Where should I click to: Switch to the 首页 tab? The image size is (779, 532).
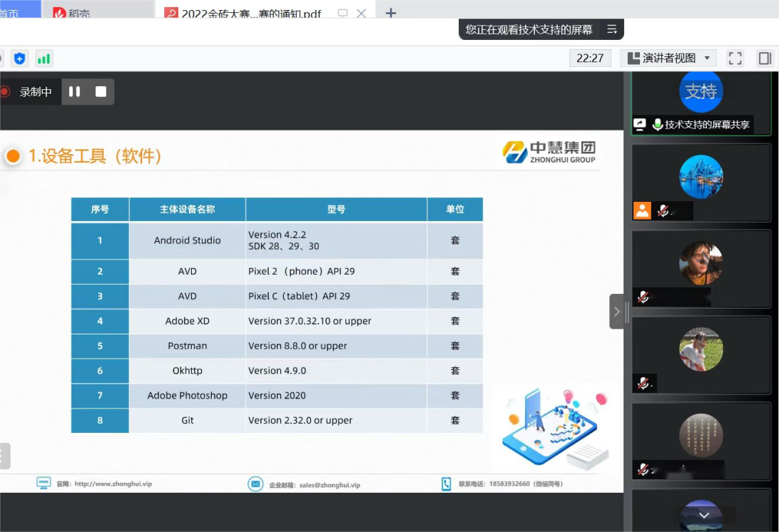(x=20, y=10)
